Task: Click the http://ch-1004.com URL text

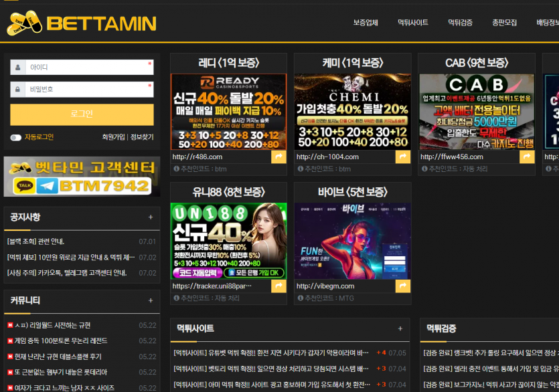Action: coord(327,157)
